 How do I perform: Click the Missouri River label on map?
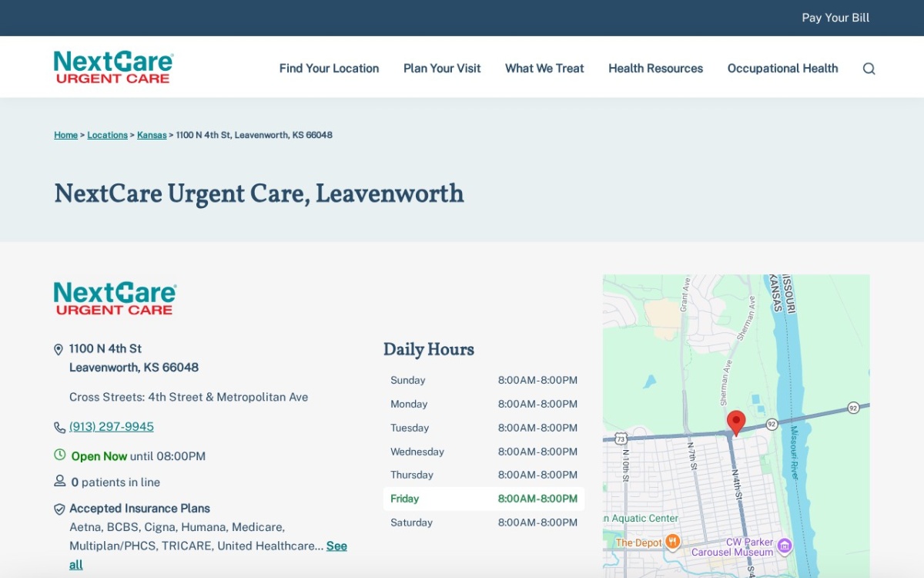pos(794,453)
